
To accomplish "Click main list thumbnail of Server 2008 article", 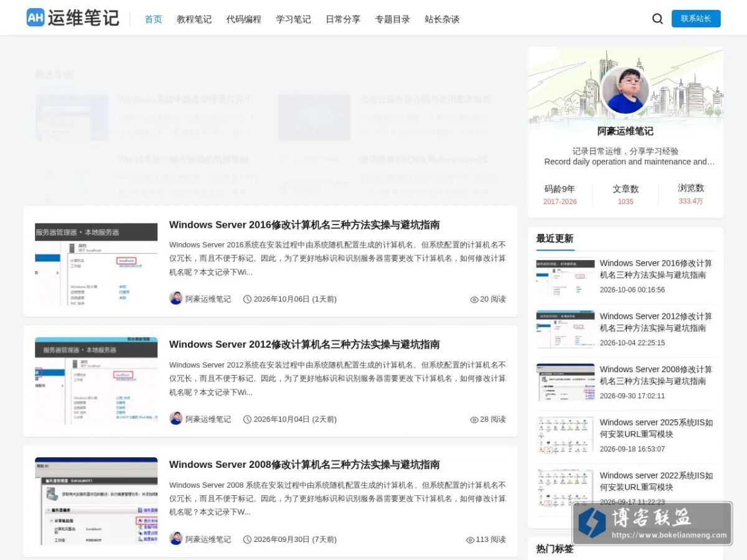I will [96, 501].
